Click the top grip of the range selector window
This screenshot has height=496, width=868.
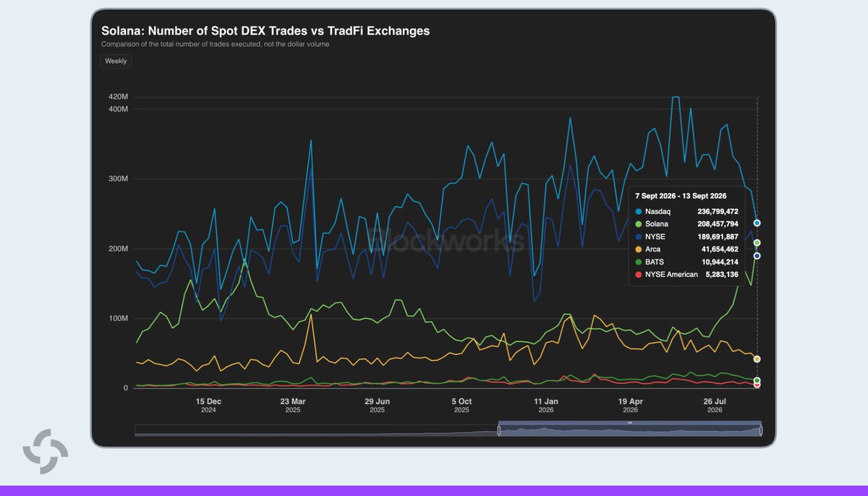[630, 422]
